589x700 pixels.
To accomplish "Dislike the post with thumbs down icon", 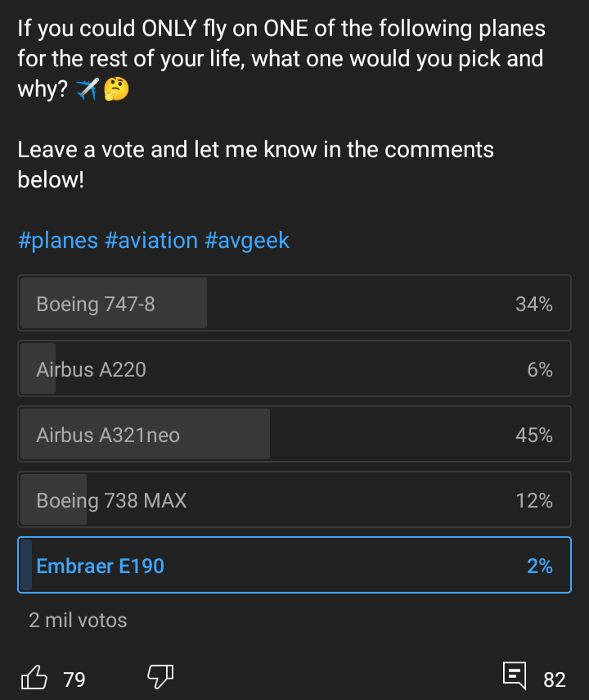I will (160, 677).
